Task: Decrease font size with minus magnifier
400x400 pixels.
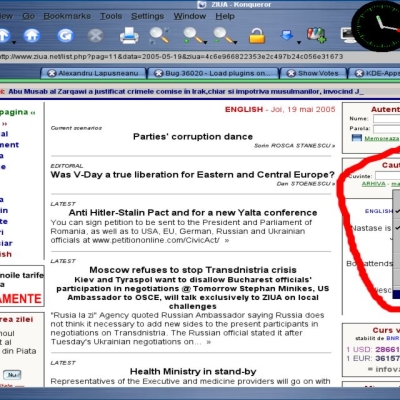Action: pyautogui.click(x=223, y=35)
